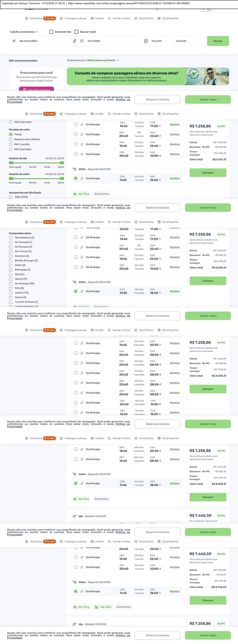Click the left handle of Horário da ida slider
This screenshot has width=238, height=644.
tap(11, 163)
